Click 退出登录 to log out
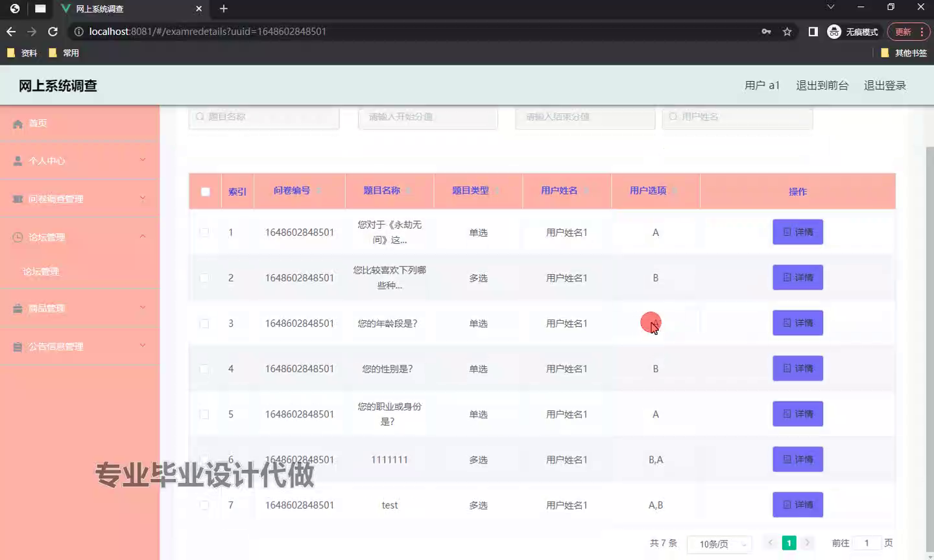This screenshot has height=560, width=934. pos(885,86)
